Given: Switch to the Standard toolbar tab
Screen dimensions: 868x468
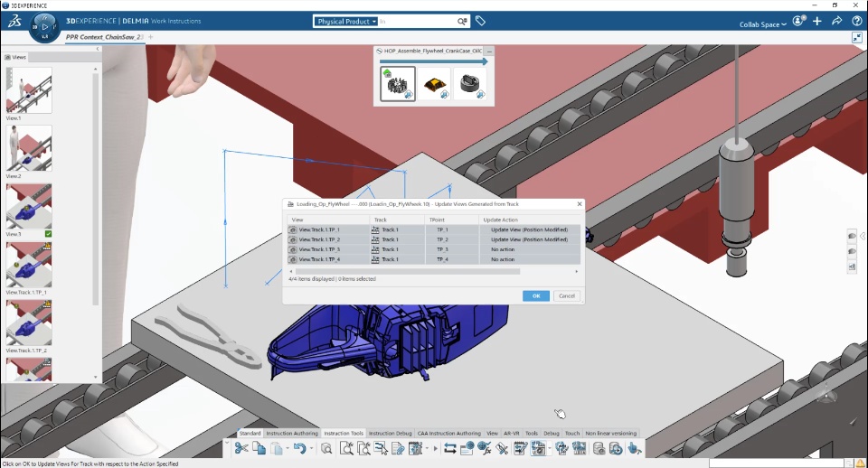Looking at the screenshot, I should point(250,433).
